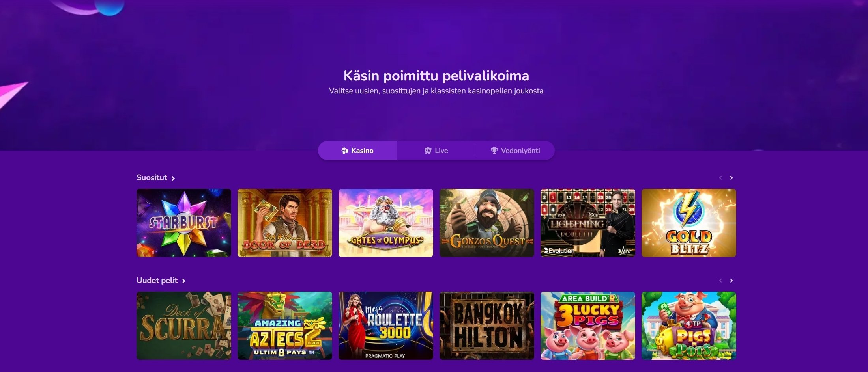Screen dimensions: 868x372
Task: Open the Gold Blitz game
Action: [x=689, y=223]
